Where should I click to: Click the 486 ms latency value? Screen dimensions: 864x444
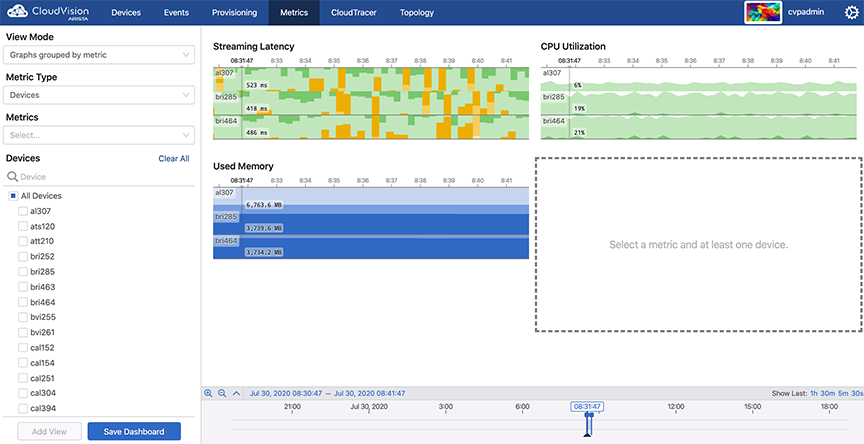256,133
